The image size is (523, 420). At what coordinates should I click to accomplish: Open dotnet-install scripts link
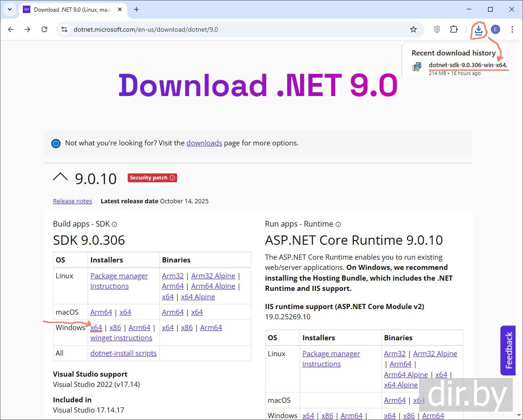[x=124, y=353]
